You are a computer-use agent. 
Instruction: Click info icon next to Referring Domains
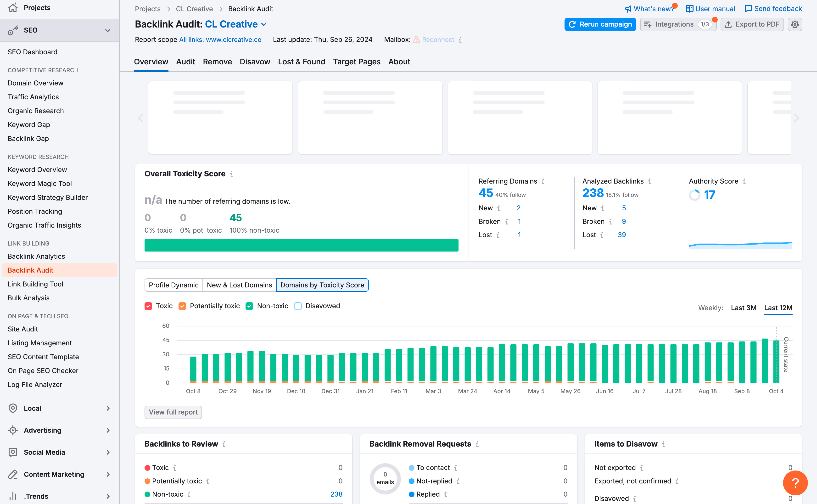(543, 181)
